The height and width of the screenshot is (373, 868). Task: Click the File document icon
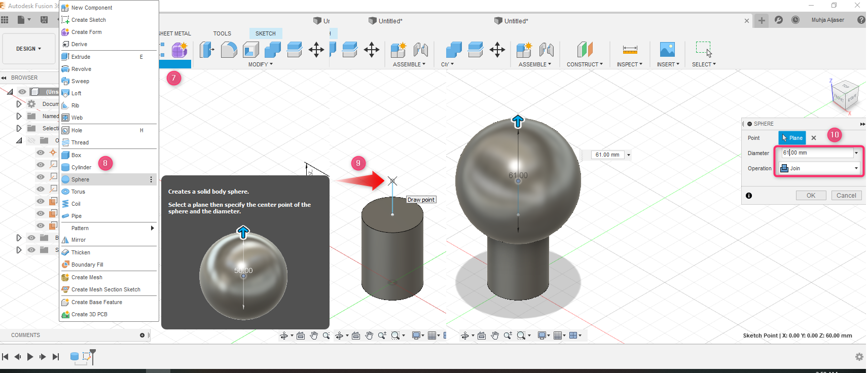click(21, 20)
